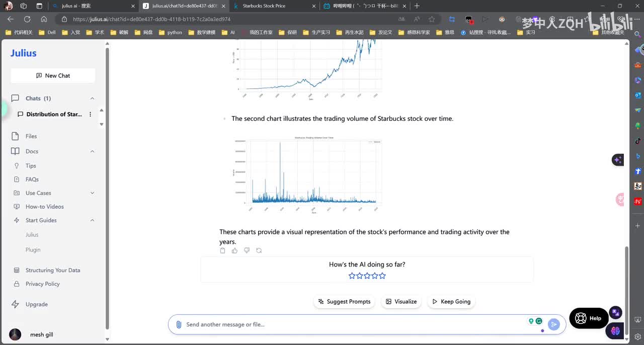Select the third rating star
644x345 pixels.
367,276
